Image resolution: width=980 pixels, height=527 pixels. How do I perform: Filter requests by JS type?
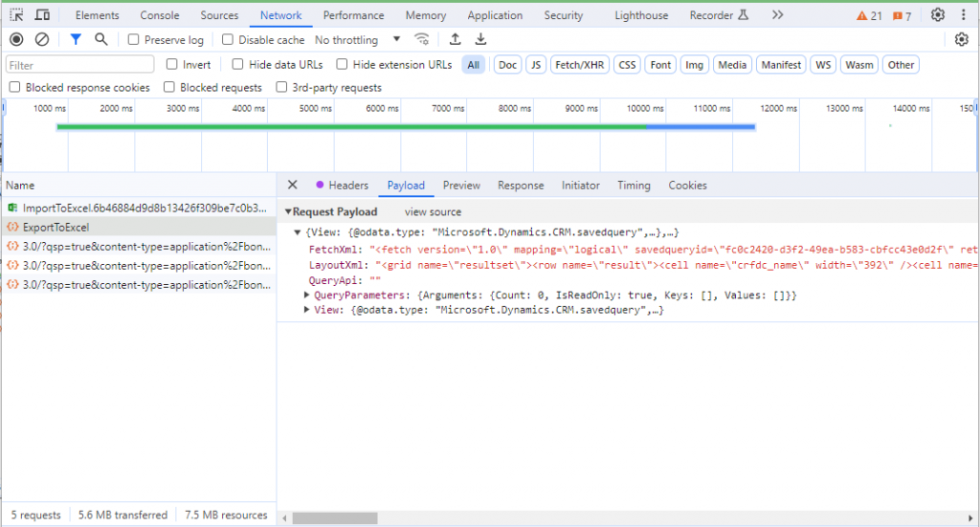(x=536, y=65)
